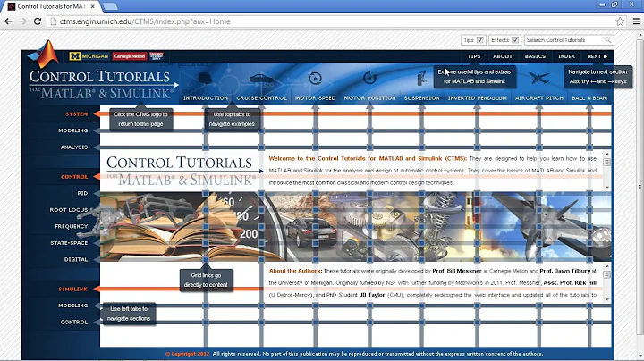Click the browser back arrow

pos(8,21)
